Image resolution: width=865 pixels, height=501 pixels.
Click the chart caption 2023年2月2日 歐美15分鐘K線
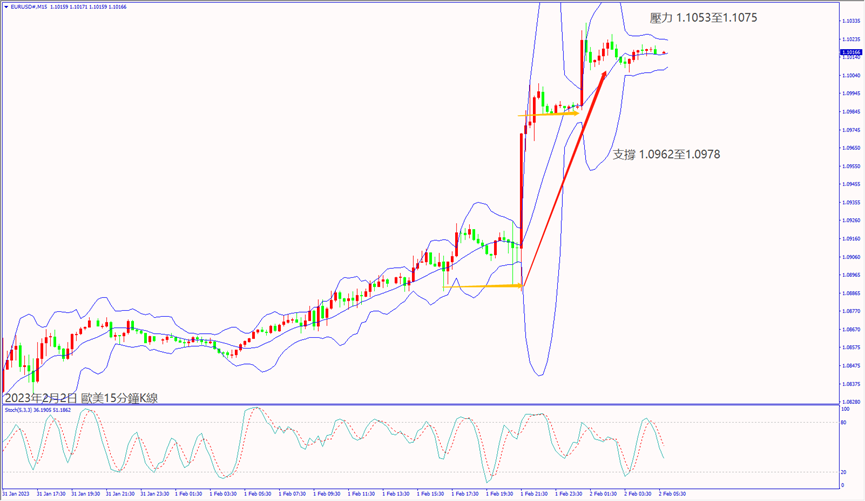[x=80, y=398]
